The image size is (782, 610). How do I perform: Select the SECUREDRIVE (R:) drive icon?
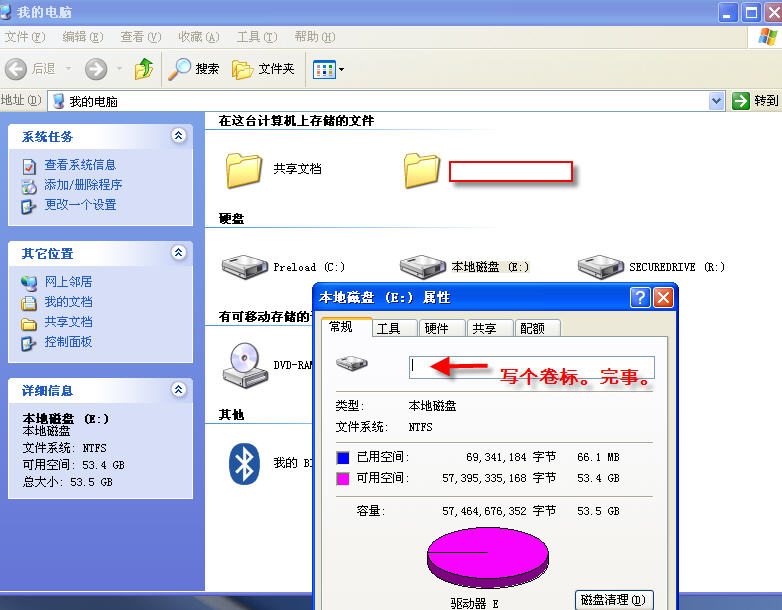click(600, 266)
